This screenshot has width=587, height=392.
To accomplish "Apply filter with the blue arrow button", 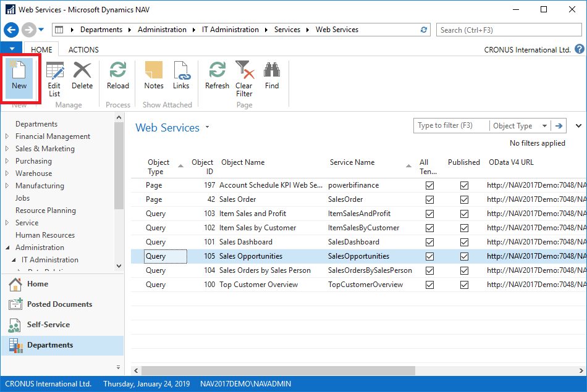I will [559, 126].
